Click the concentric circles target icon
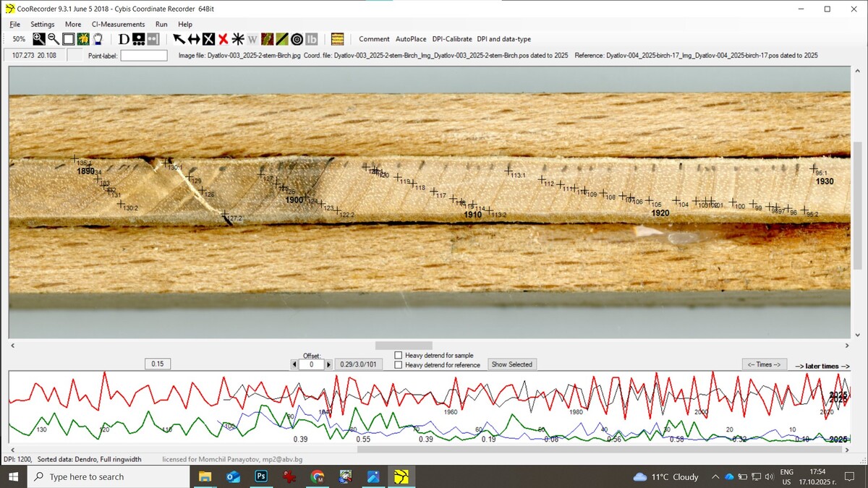The image size is (868, 488). coord(297,39)
